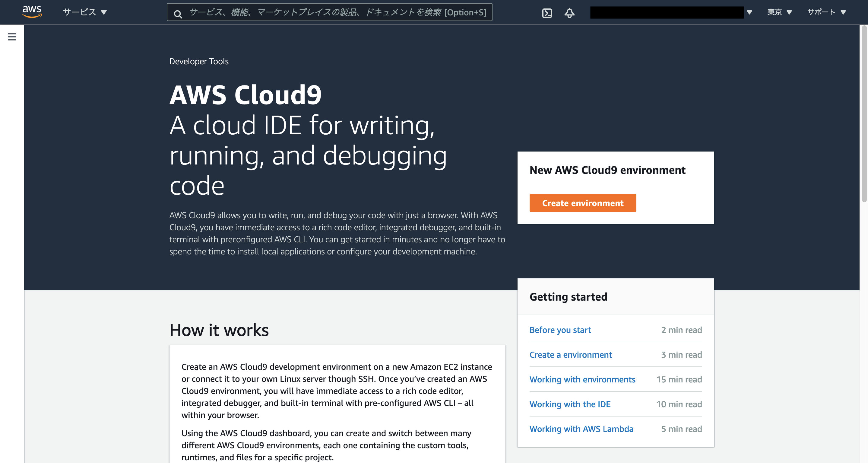Open the Before you start guide
The width and height of the screenshot is (868, 463).
pos(560,330)
